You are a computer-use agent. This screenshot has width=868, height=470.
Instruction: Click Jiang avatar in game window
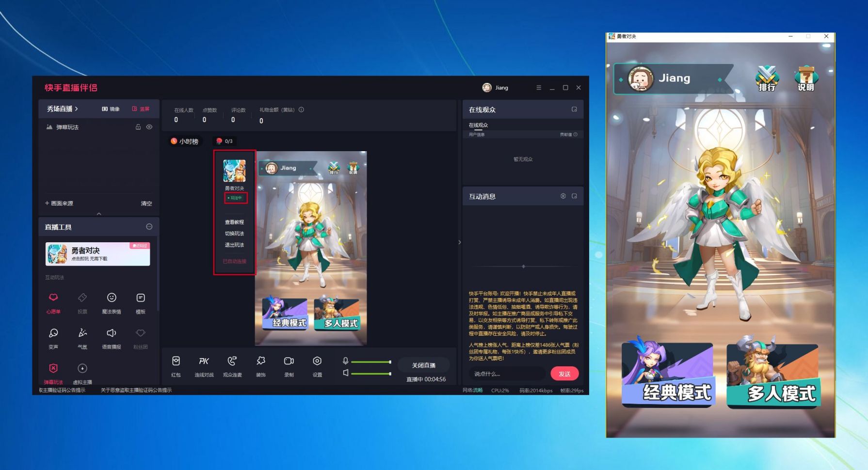coord(641,78)
